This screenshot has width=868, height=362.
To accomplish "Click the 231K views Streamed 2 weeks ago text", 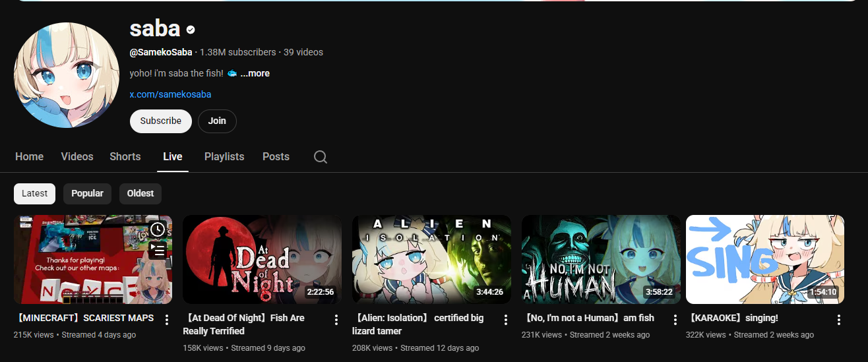I will pyautogui.click(x=586, y=335).
